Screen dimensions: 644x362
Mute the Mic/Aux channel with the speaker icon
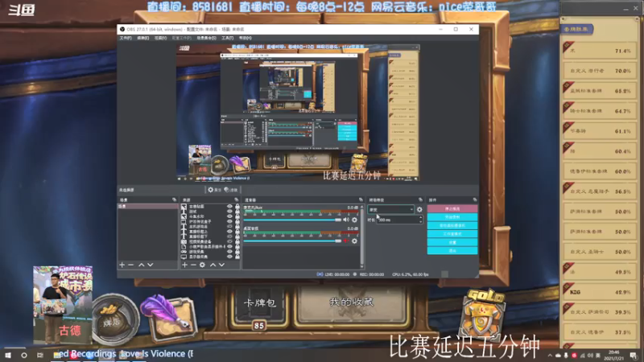pos(346,220)
